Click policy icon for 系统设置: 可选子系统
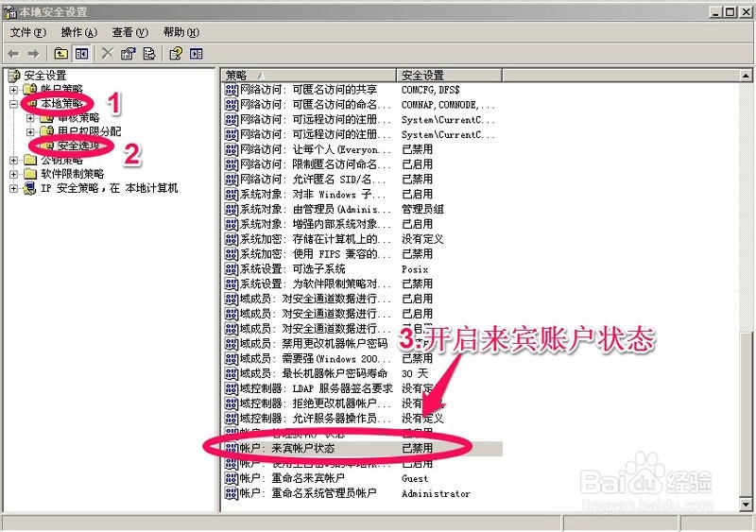Viewport: 756px width, 532px height. coord(232,269)
